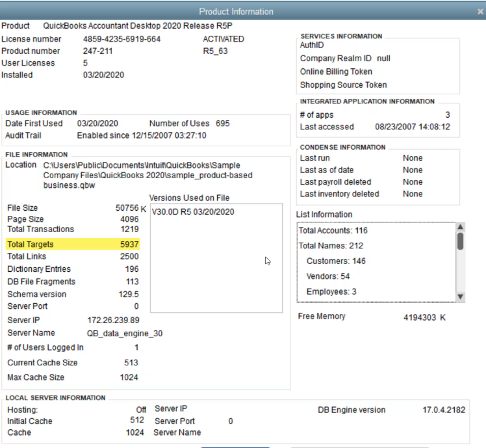Screen dimensions: 486x448
Task: Click the Dictionary Entries value 196
Action: (132, 269)
